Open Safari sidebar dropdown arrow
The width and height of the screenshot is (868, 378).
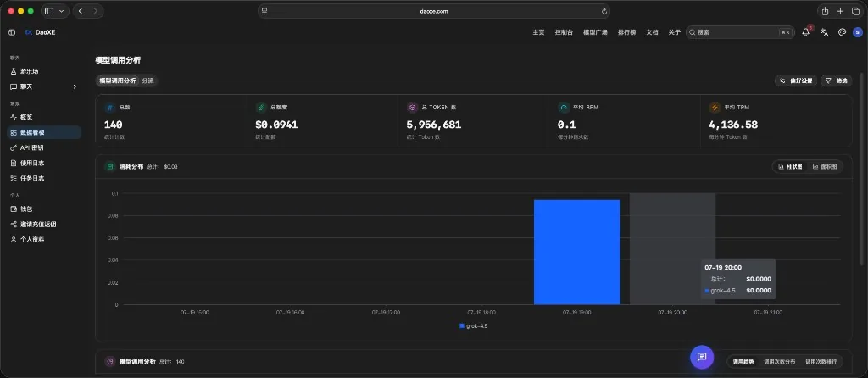tap(61, 11)
